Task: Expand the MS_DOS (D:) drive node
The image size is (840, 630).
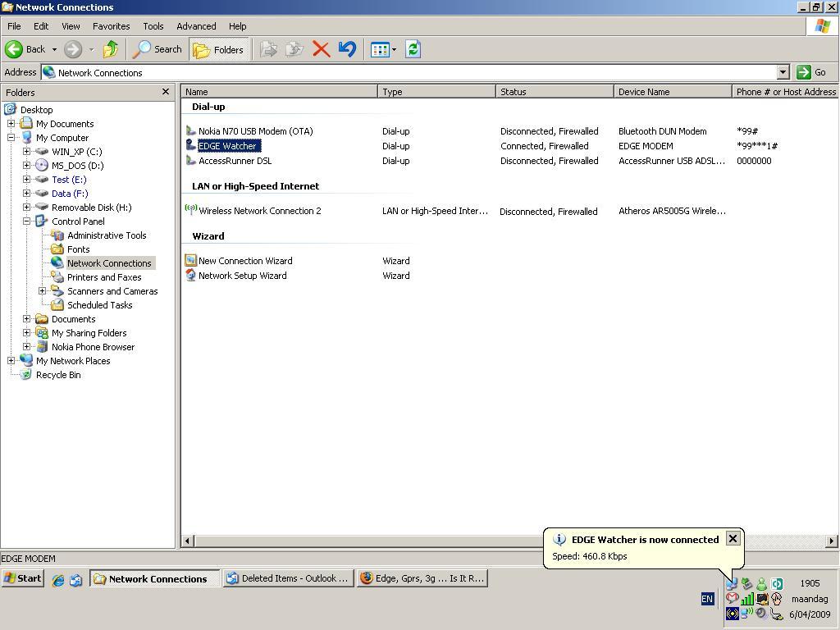Action: pos(26,165)
